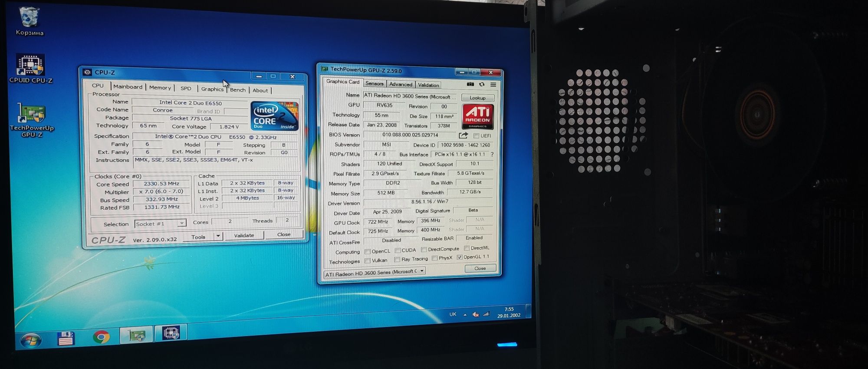Expand the Tools dropdown arrow in CPU-Z
868x369 pixels.
coord(218,236)
